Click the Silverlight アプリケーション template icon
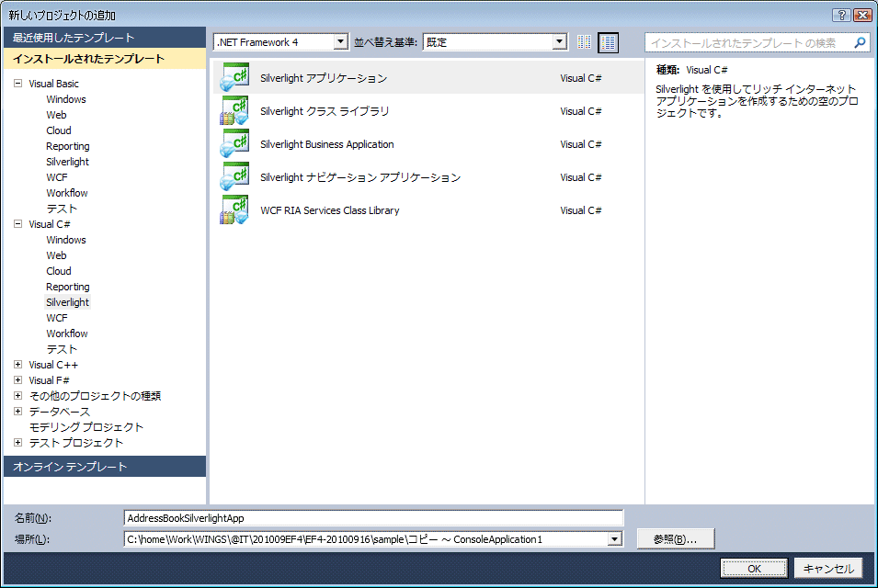 (234, 77)
